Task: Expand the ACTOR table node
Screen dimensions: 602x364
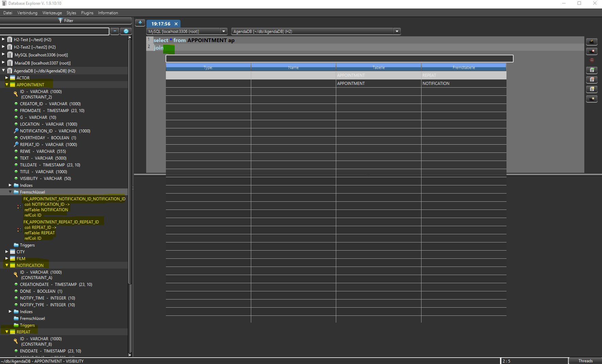Action: coord(7,78)
